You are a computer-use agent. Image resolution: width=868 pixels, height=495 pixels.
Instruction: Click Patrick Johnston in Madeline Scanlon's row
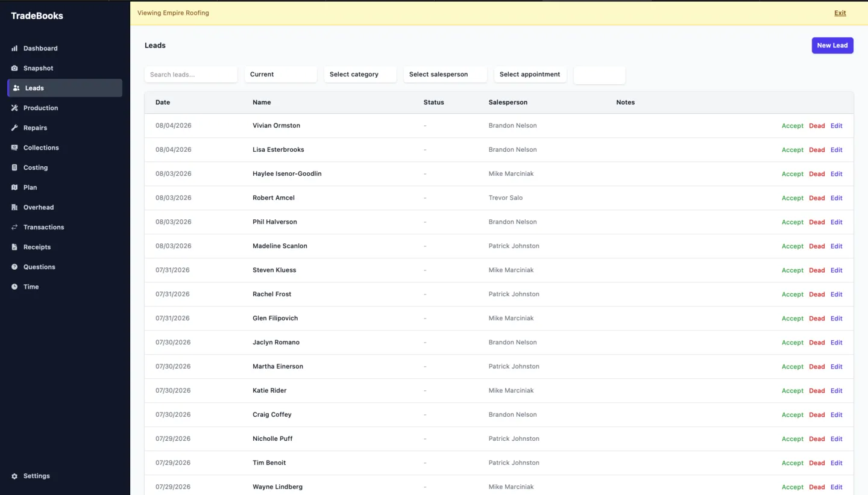pyautogui.click(x=514, y=246)
